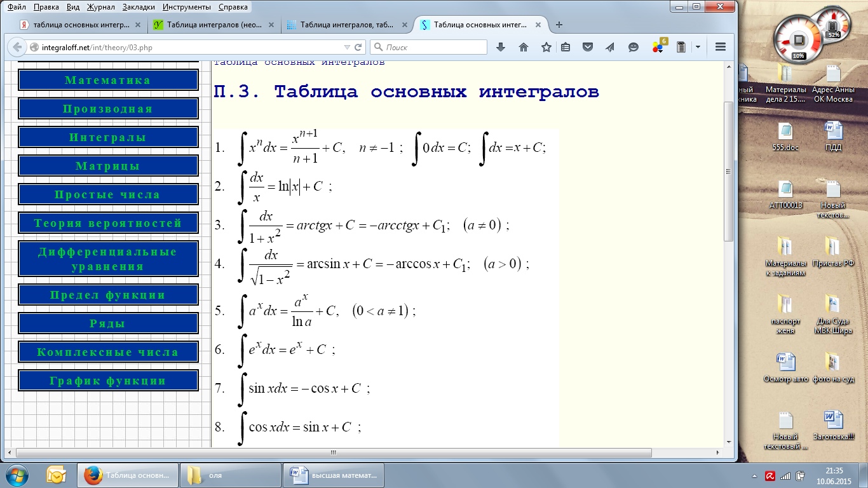The width and height of the screenshot is (868, 488).
Task: Switch to Таблица интегралов, таб... tab
Action: (x=347, y=25)
